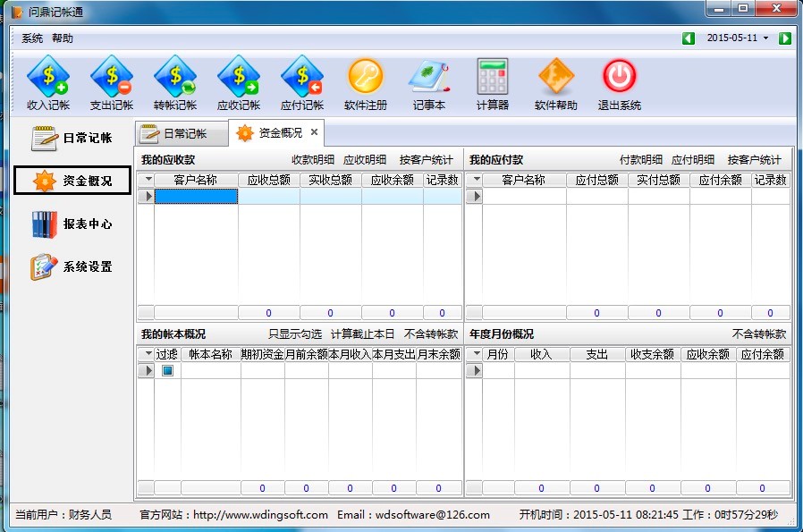Viewport: 803px width, 532px height.
Task: Open 软件帮助 software help
Action: pyautogui.click(x=556, y=83)
